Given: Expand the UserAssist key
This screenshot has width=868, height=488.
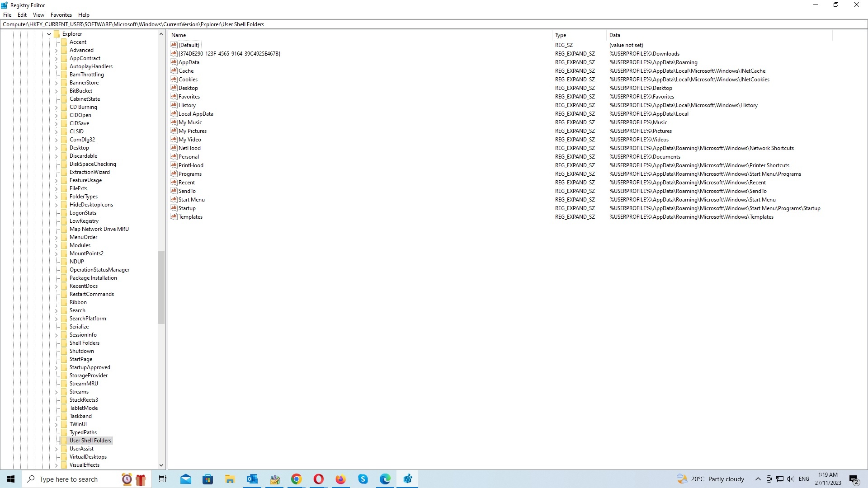Looking at the screenshot, I should [x=57, y=449].
